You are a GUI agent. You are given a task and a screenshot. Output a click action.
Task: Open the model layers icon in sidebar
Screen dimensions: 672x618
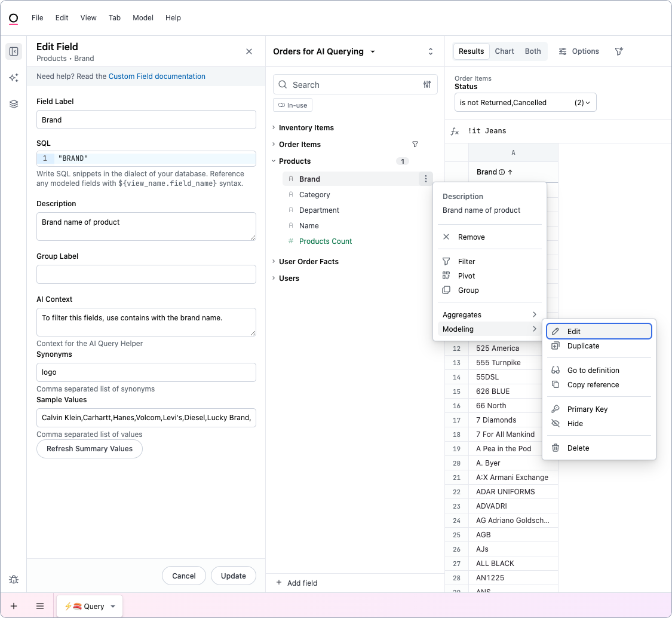point(13,103)
